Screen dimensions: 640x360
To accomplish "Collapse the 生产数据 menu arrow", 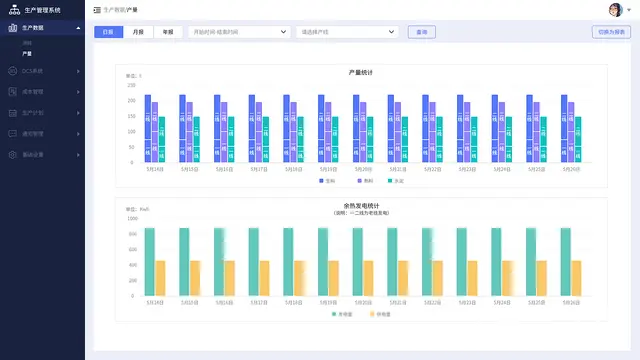I will (78, 28).
